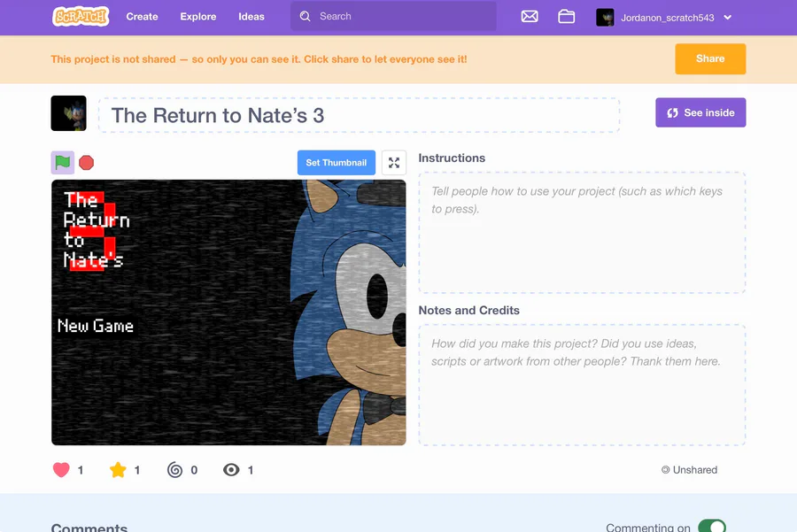Favorite the project with star icon
The height and width of the screenshot is (532, 797).
pos(118,470)
